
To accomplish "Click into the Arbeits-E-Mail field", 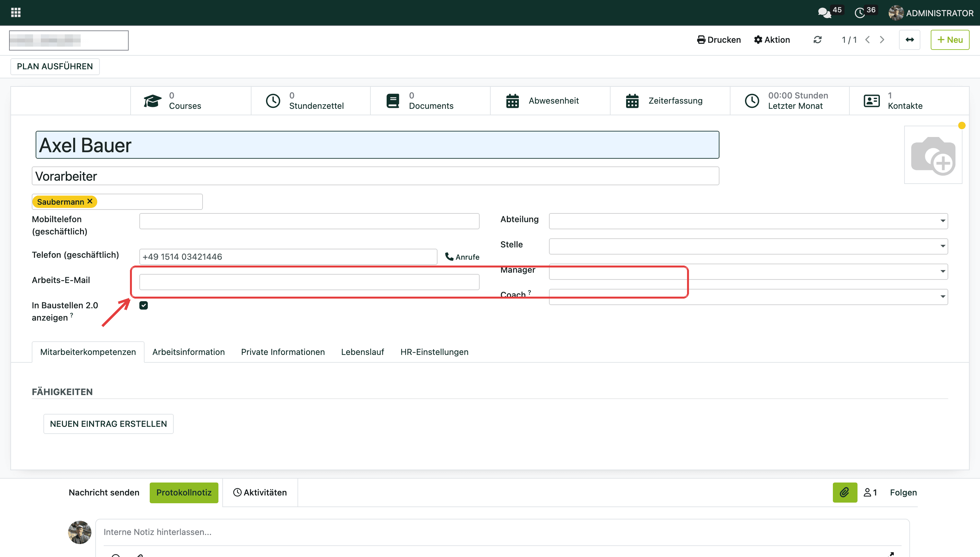I will (309, 282).
